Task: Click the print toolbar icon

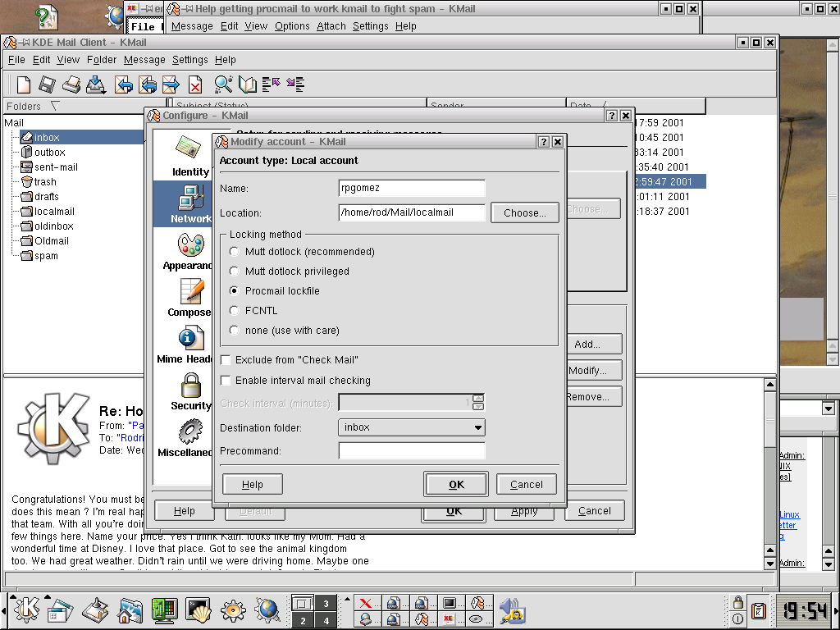Action: click(x=72, y=84)
